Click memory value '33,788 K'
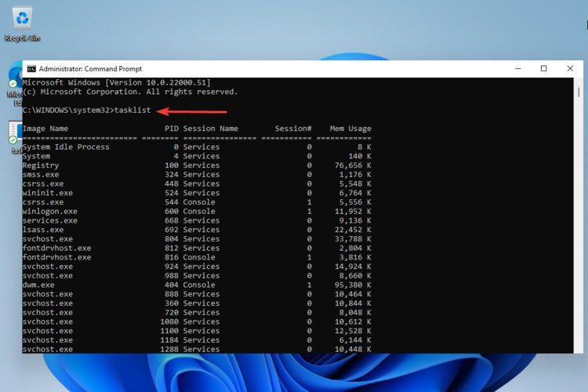588x392 pixels. click(353, 239)
